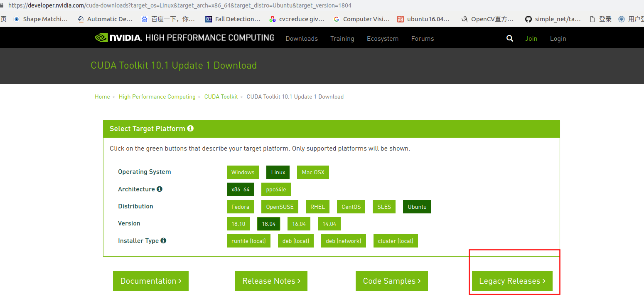Screen dimensions: 644x302
Task: Open CUDA Toolkit breadcrumb
Action: 221,97
